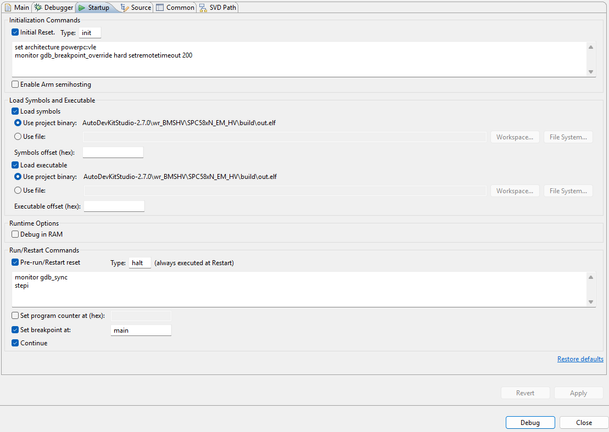Enable Arm semihosting checkbox

[x=15, y=84]
